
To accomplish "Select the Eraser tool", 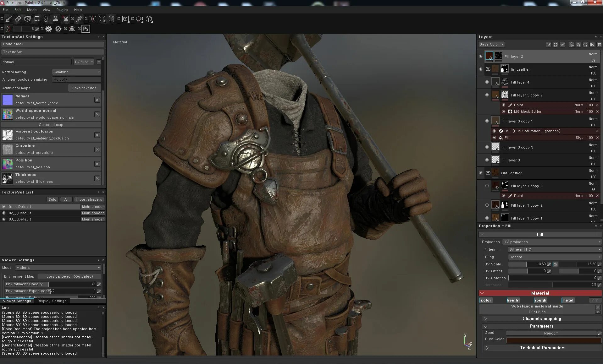I will 18,19.
